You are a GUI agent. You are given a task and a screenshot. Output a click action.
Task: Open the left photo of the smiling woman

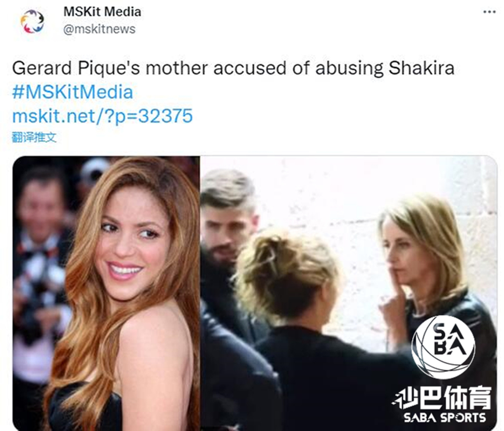point(106,293)
